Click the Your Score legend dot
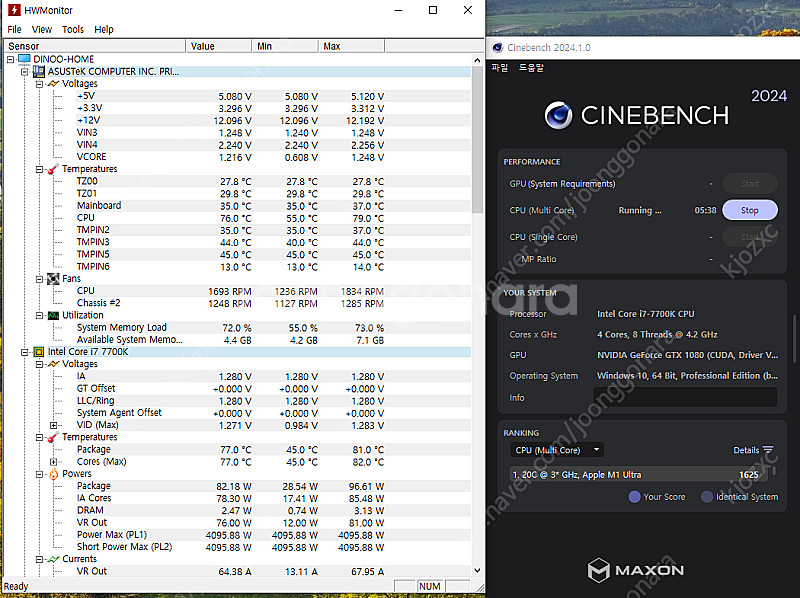The image size is (800, 598). coord(635,497)
